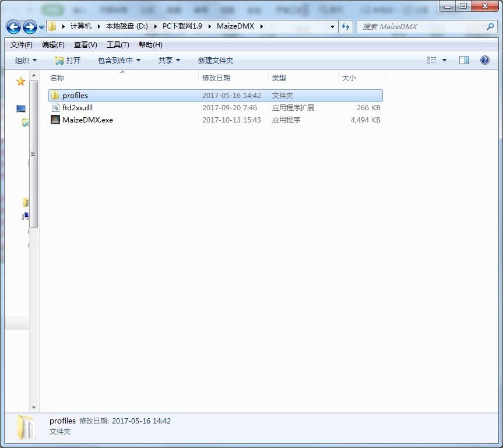Select the ftd2xx.dll file icon

pos(55,107)
